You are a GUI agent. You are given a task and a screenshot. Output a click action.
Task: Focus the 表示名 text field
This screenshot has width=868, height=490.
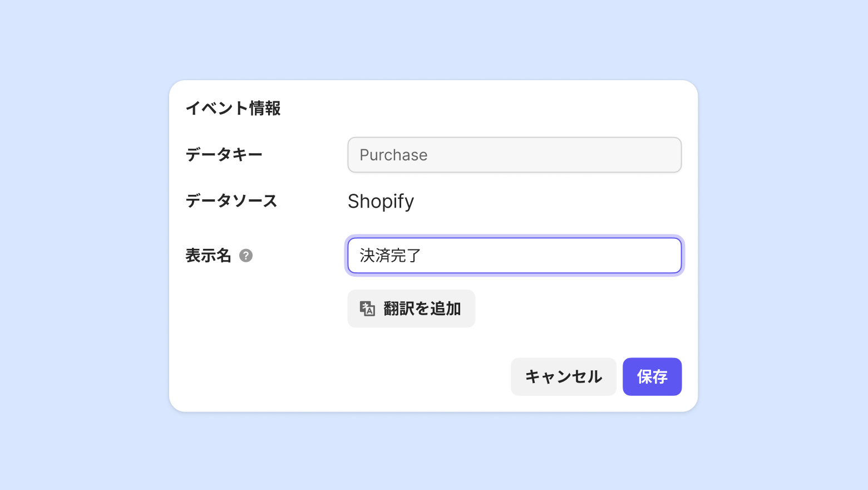click(514, 256)
